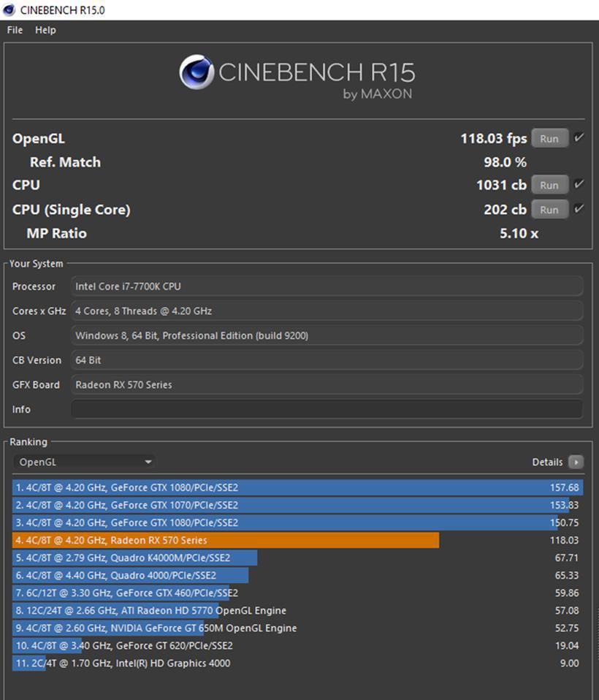Click the single core score 202 cb
This screenshot has height=700, width=599.
point(505,210)
